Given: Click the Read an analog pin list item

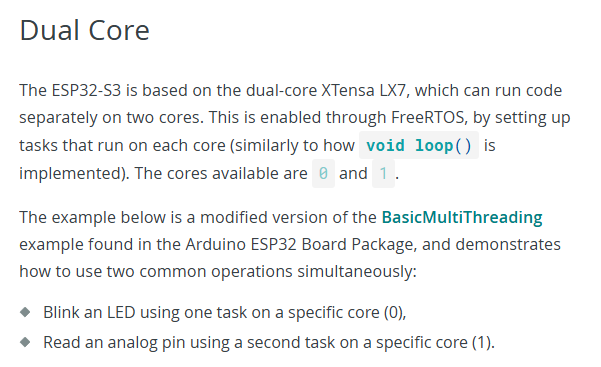Looking at the screenshot, I should (x=269, y=342).
